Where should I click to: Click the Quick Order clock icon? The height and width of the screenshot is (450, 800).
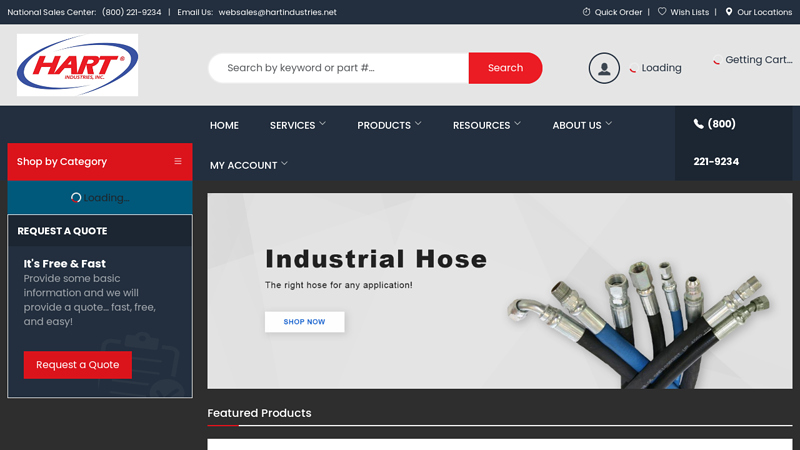coord(586,12)
